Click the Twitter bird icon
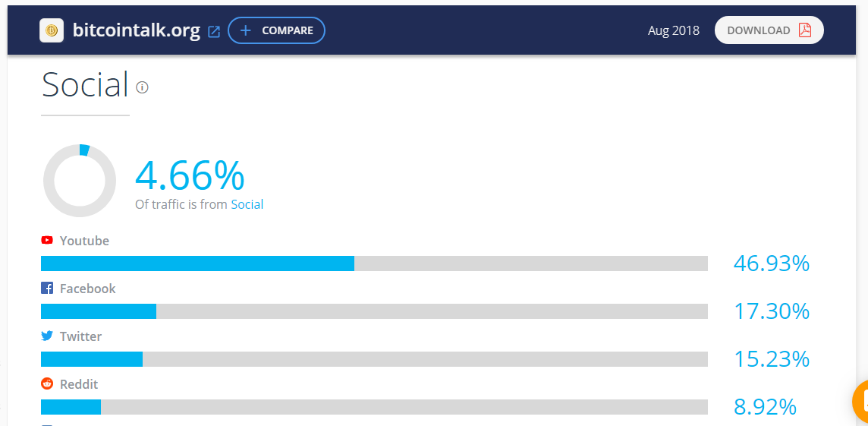This screenshot has width=868, height=426. 47,336
